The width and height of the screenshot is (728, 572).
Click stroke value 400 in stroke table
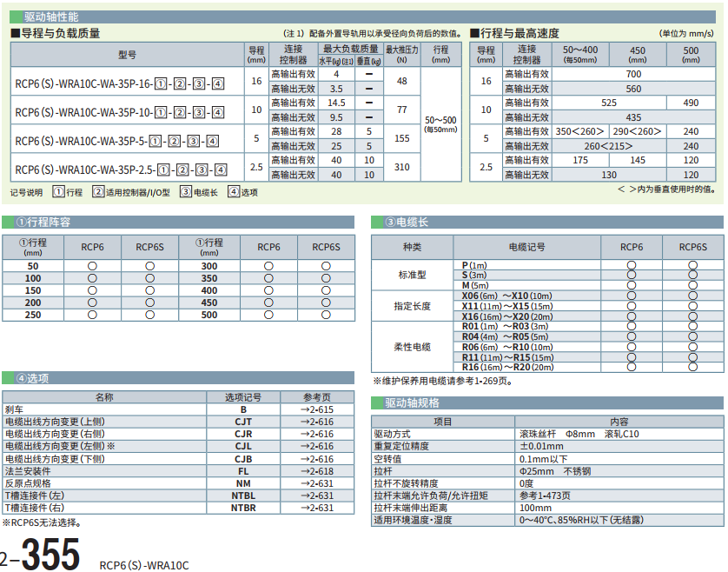click(x=209, y=290)
